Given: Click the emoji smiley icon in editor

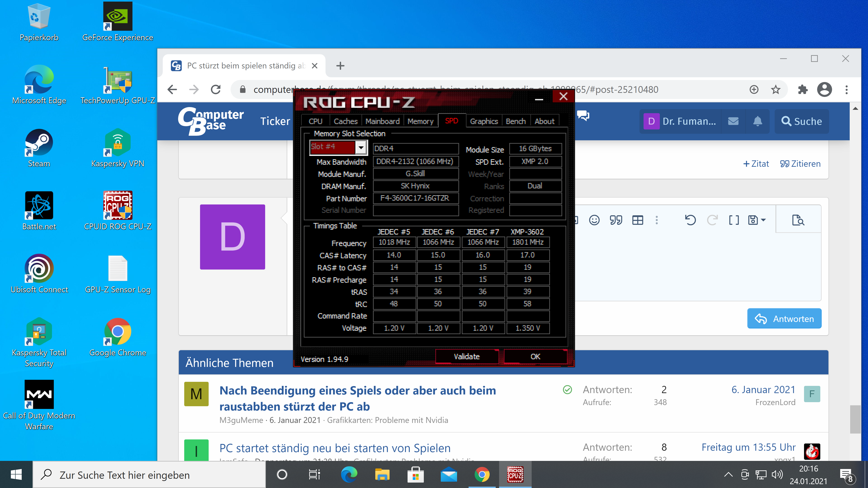Looking at the screenshot, I should (594, 220).
